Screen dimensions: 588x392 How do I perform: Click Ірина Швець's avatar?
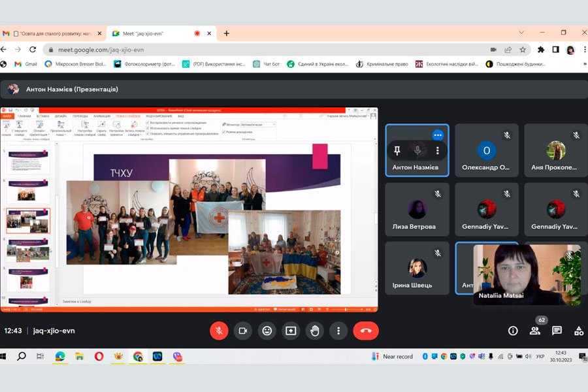pyautogui.click(x=417, y=268)
